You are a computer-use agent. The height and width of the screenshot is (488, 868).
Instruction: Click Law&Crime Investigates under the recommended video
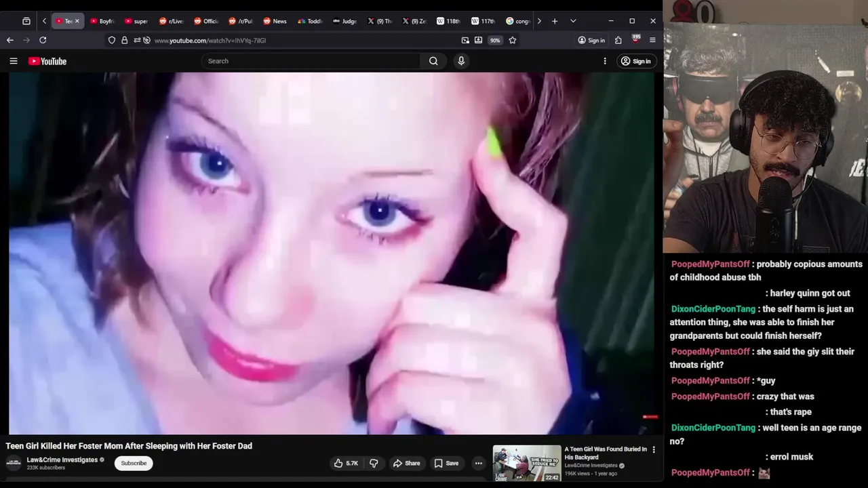tap(591, 466)
